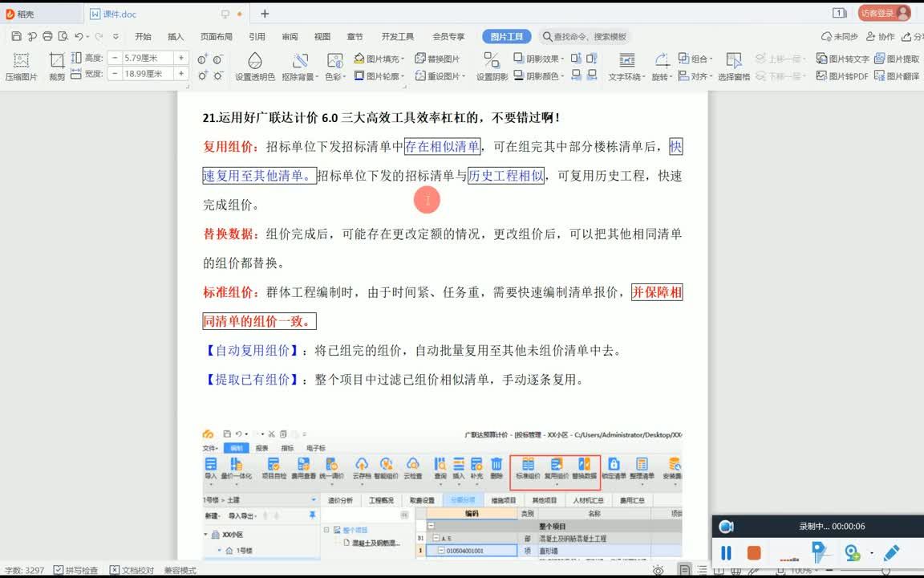Select the 压缩图片 (Compress Picture) tool
This screenshot has width=924, height=578.
click(x=21, y=67)
